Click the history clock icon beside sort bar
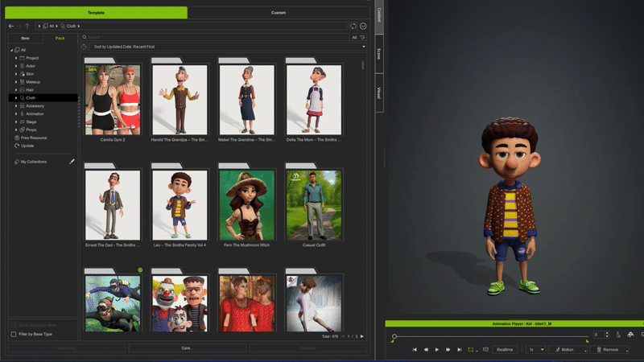 click(x=85, y=47)
